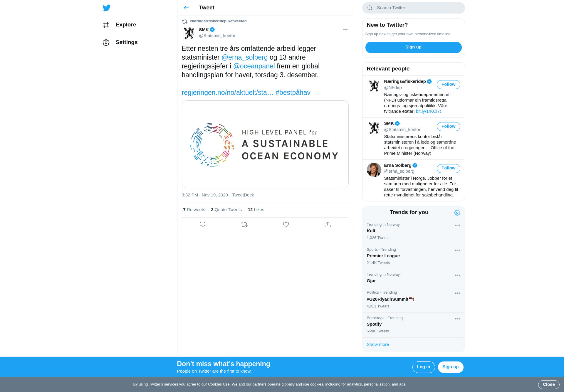Share the tweet via share icon
The width and height of the screenshot is (564, 392).
pyautogui.click(x=328, y=224)
